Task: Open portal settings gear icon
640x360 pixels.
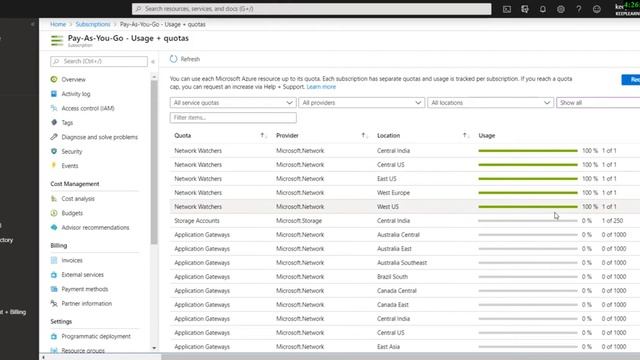Action: 561,9
